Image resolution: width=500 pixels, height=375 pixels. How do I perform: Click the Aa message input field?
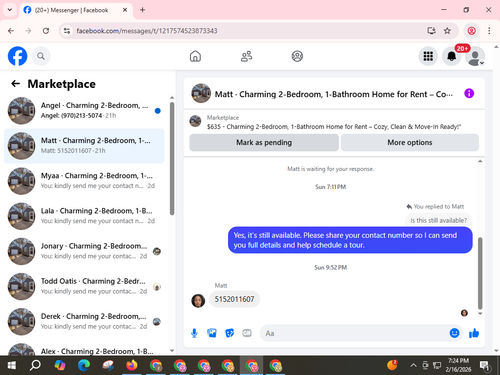point(355,333)
